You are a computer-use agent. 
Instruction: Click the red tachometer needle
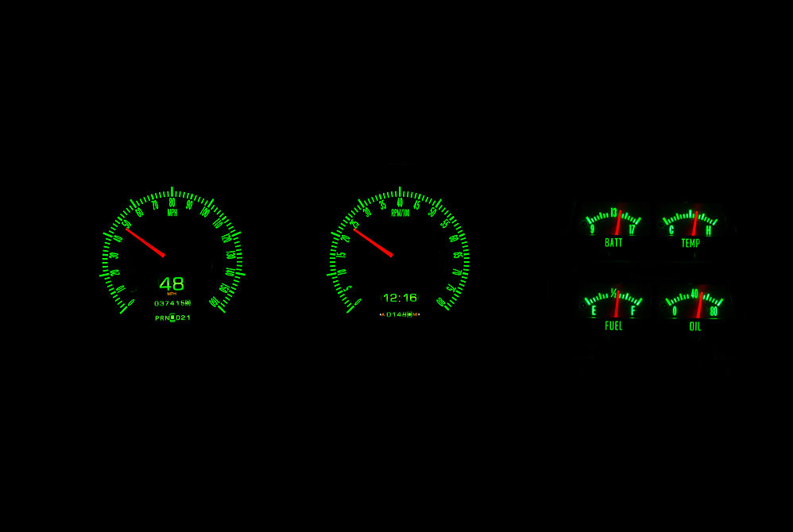coord(373,242)
